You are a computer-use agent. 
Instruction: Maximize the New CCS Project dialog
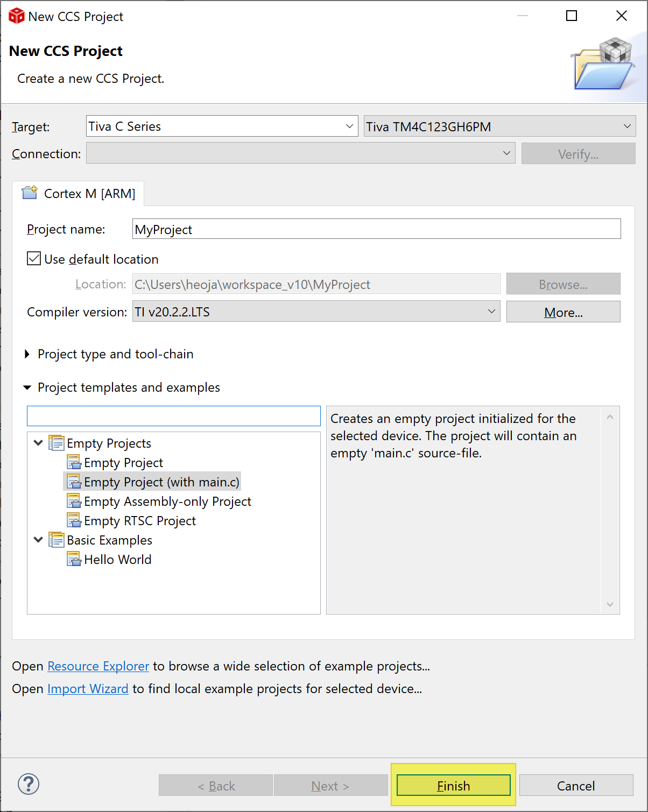tap(572, 16)
